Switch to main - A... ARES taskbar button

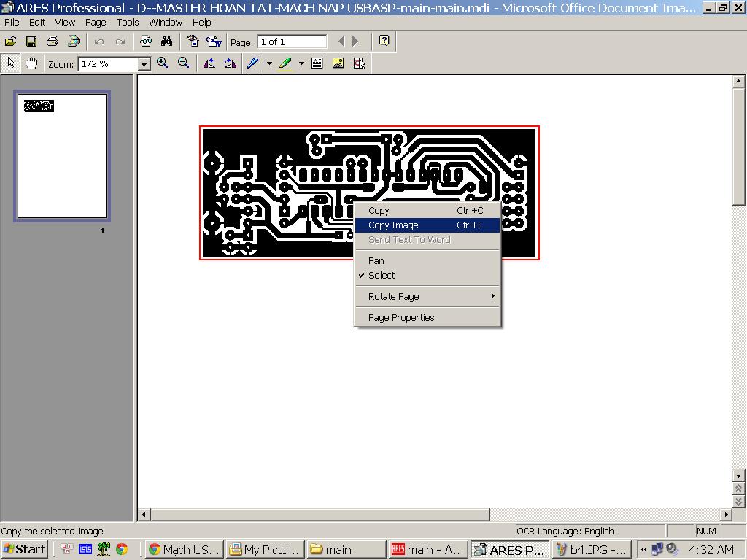pyautogui.click(x=427, y=550)
